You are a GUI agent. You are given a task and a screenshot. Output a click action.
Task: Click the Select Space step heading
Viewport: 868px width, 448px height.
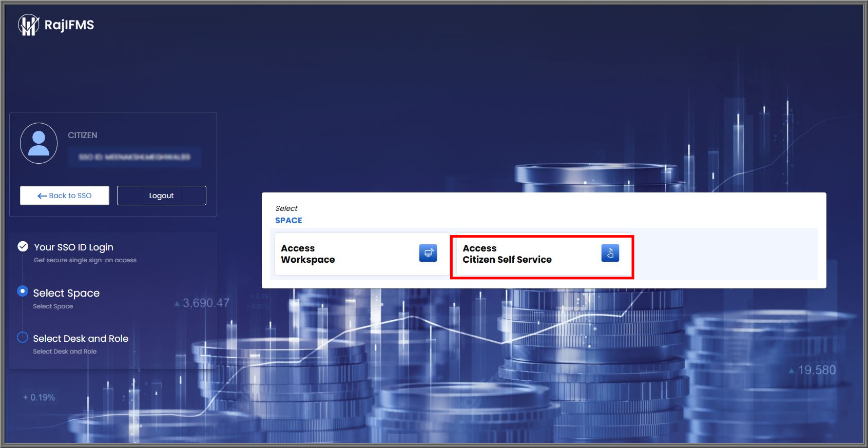click(x=66, y=293)
